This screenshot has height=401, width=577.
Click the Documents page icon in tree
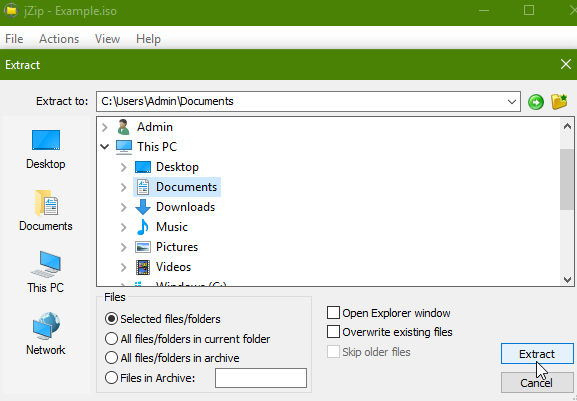tap(143, 187)
